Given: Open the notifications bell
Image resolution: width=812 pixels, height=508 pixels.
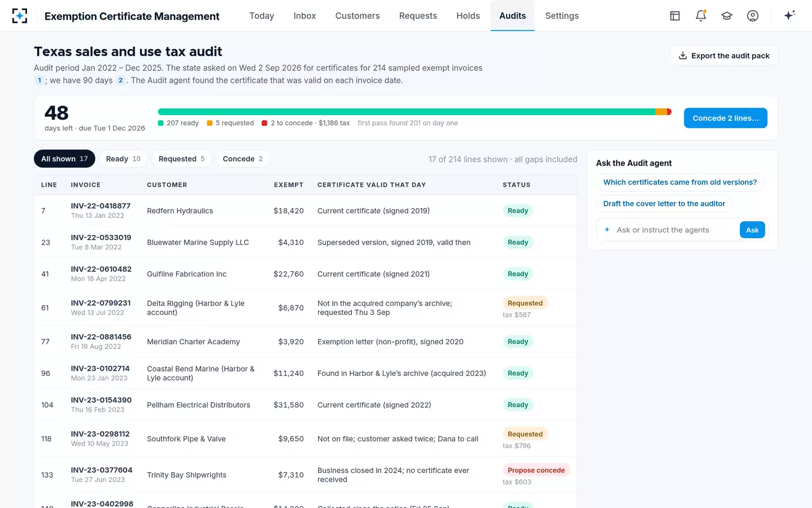Looking at the screenshot, I should click(701, 16).
